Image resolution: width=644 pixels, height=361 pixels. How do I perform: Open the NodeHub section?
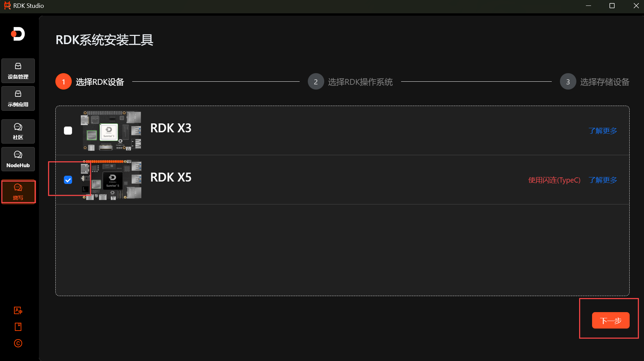point(18,159)
